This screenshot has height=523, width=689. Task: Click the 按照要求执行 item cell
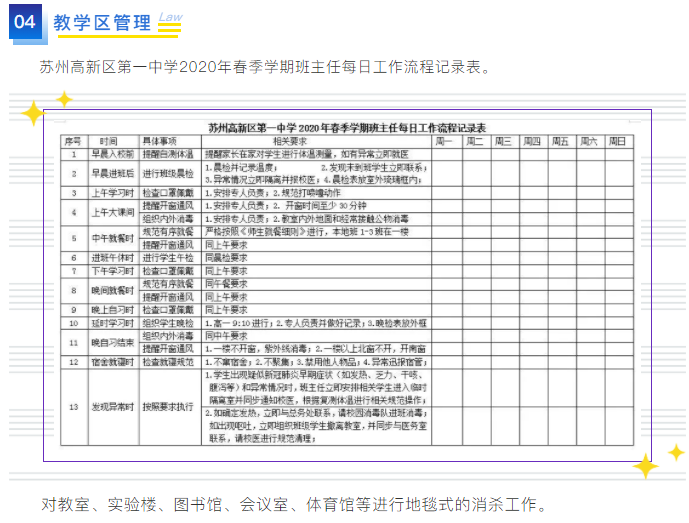tap(168, 407)
